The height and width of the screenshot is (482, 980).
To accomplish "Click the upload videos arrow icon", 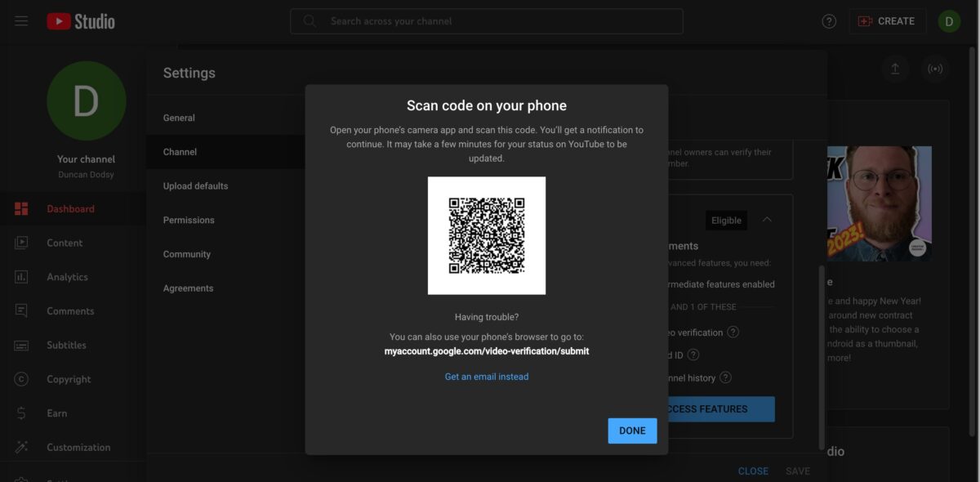I will tap(895, 69).
